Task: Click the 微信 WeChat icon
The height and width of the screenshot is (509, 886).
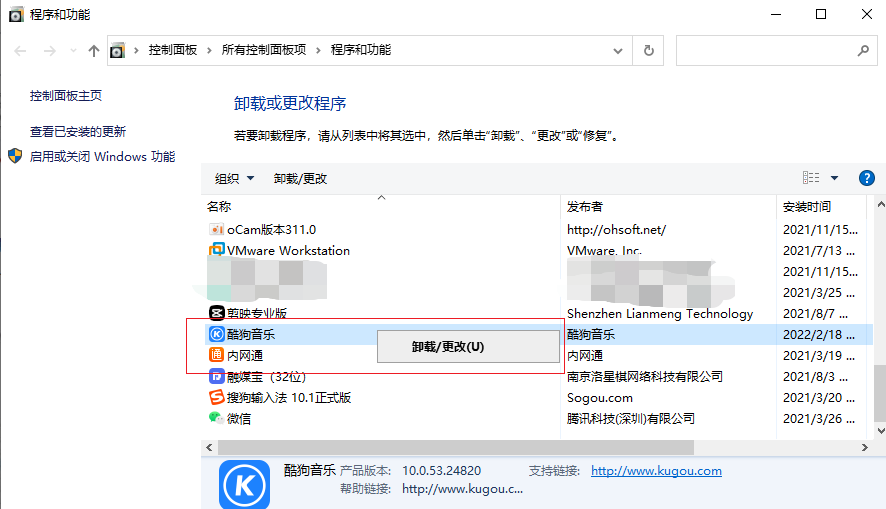Action: coord(216,419)
